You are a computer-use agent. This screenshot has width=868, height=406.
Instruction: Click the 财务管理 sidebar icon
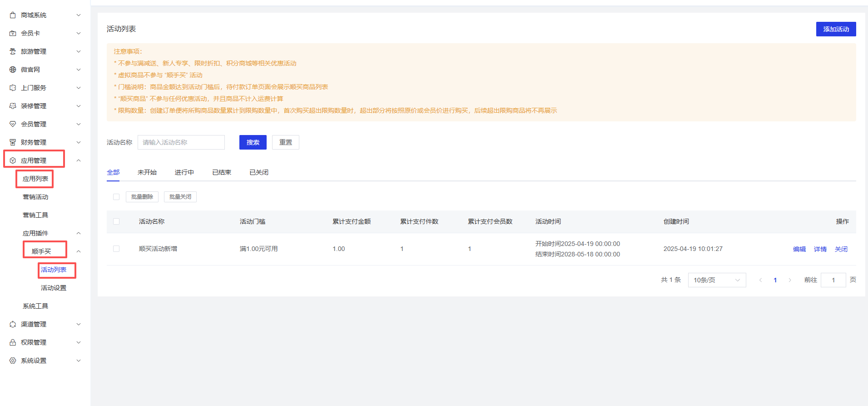pos(13,142)
